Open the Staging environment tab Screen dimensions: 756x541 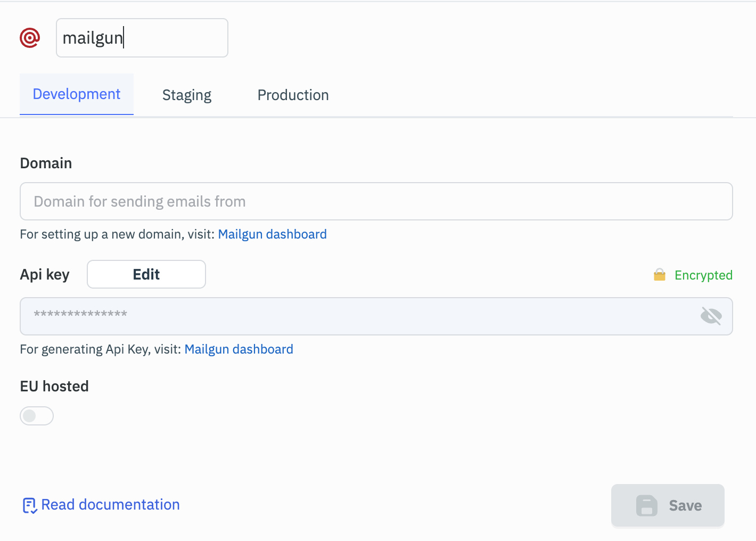[186, 95]
